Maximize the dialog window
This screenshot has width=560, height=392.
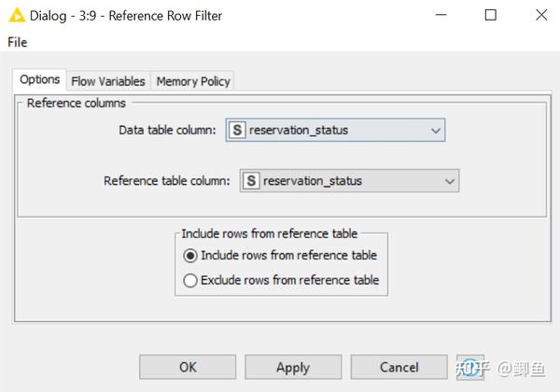click(x=491, y=15)
